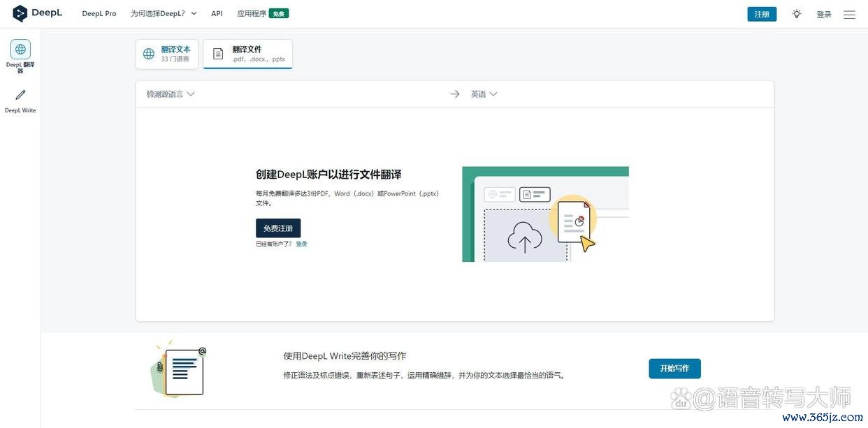This screenshot has width=868, height=428.
Task: Switch to 翻译文件 tab
Action: [247, 54]
